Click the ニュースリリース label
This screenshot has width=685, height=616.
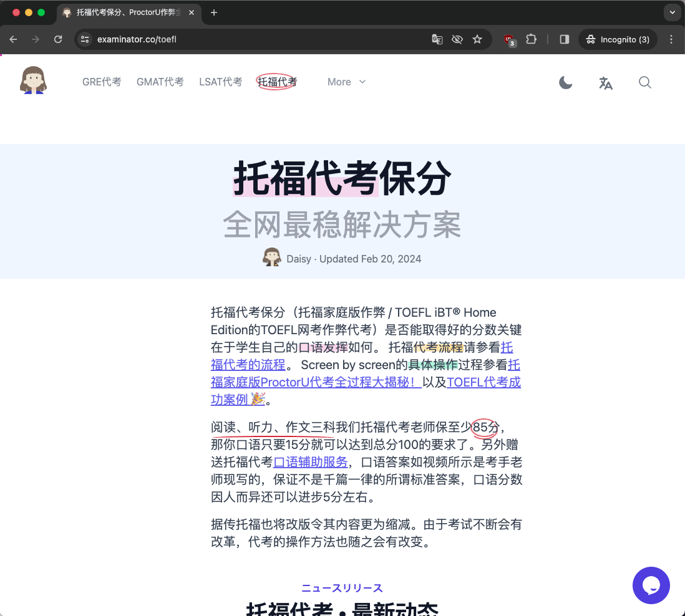[x=342, y=588]
